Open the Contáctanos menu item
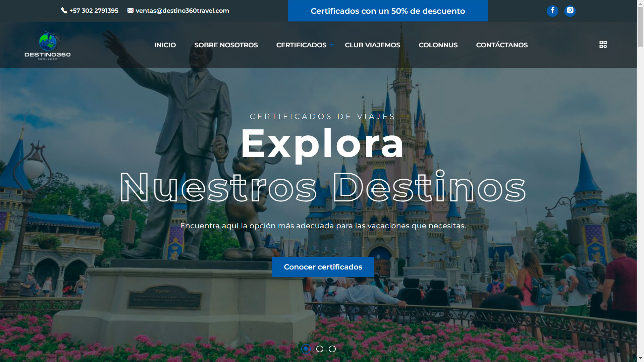This screenshot has height=362, width=644. 502,45
